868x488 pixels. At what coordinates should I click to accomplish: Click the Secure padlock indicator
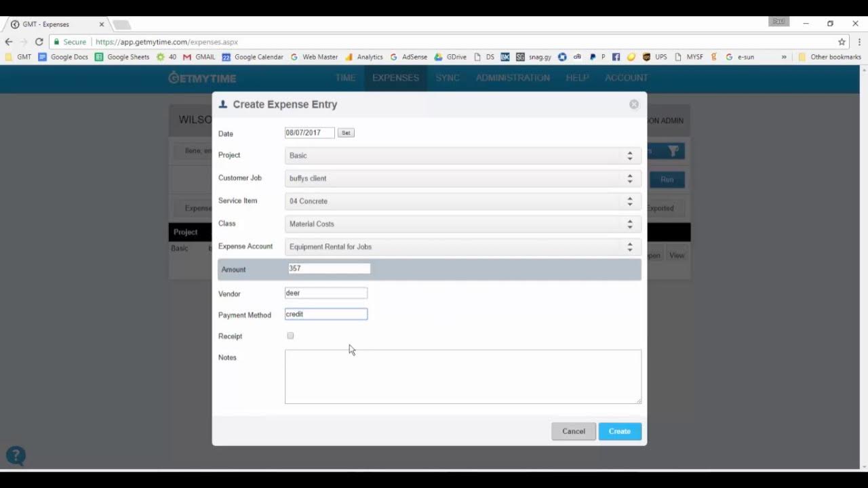pyautogui.click(x=70, y=42)
